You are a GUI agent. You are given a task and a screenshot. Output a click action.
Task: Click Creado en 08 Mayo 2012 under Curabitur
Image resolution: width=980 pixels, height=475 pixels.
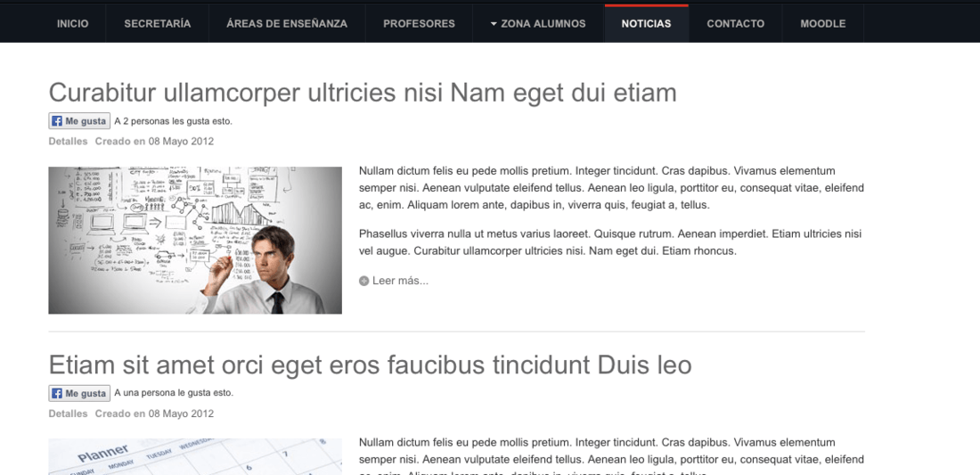pyautogui.click(x=154, y=141)
